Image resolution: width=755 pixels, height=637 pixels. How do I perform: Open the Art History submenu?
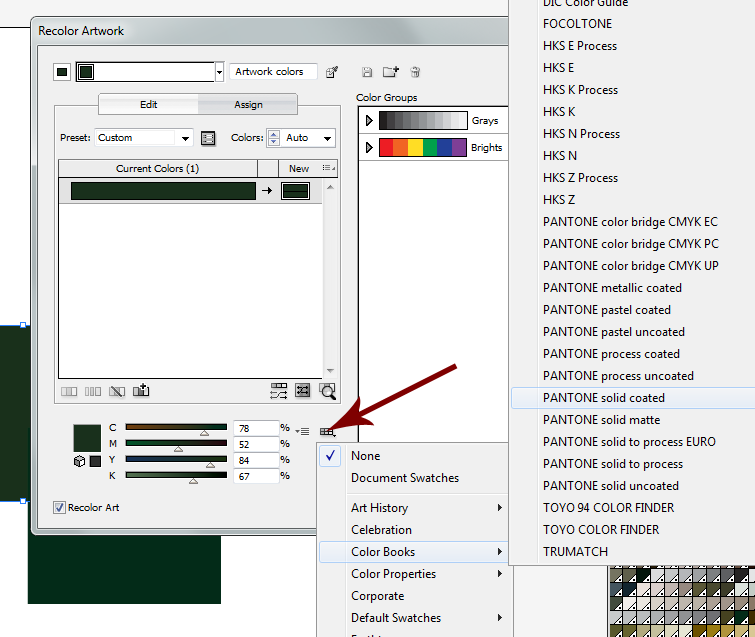click(413, 508)
